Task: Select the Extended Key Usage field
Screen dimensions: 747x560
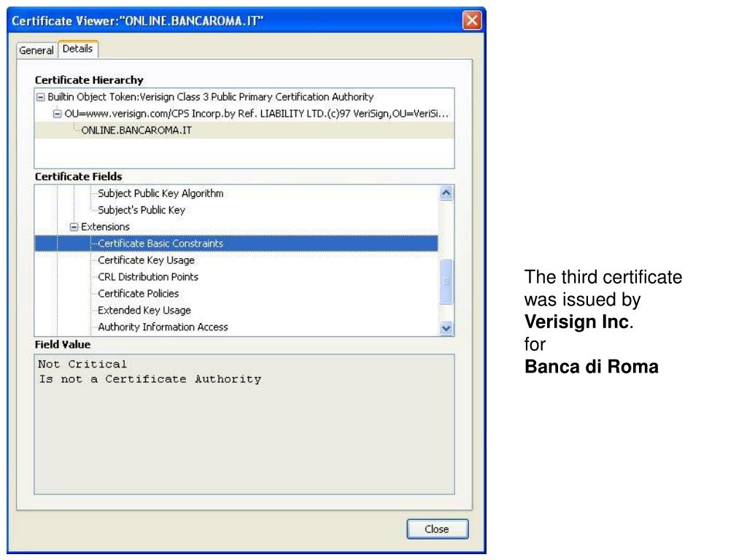Action: pos(144,310)
